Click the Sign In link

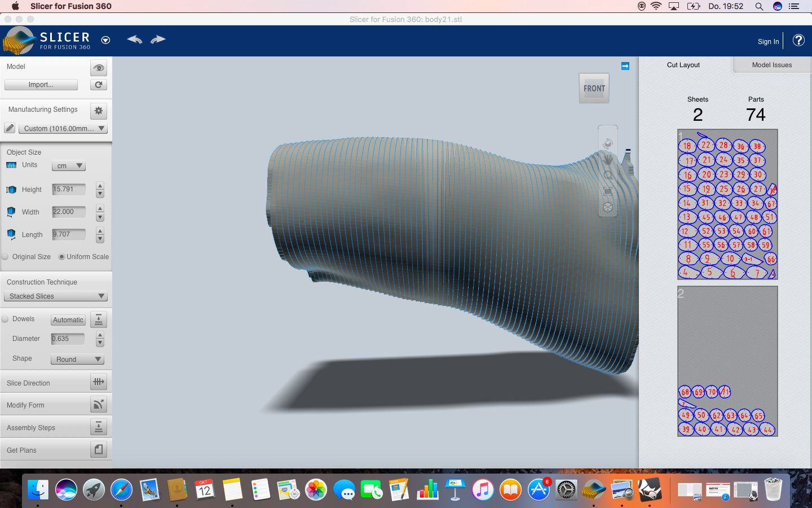(x=768, y=41)
